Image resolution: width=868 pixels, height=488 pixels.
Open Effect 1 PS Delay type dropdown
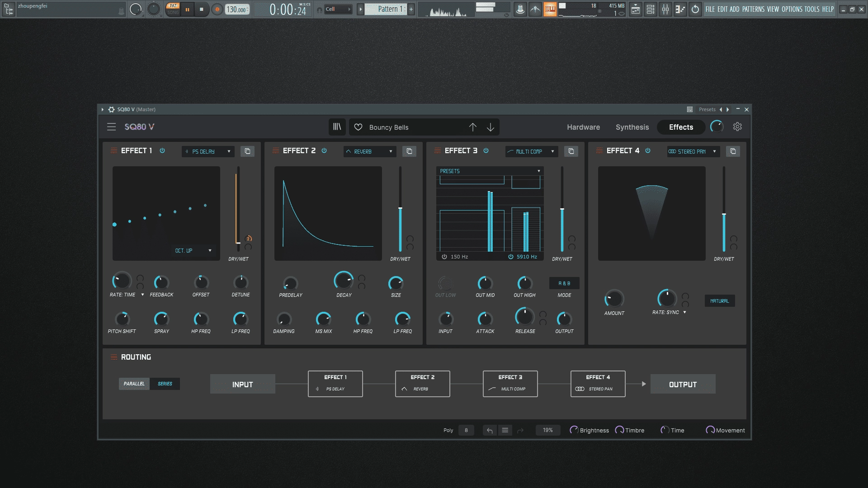[208, 151]
